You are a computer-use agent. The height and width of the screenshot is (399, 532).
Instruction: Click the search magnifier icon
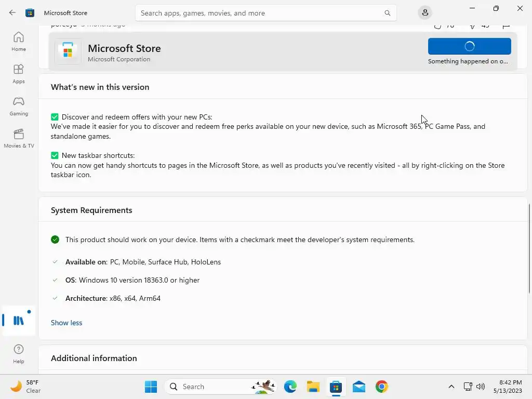[387, 13]
